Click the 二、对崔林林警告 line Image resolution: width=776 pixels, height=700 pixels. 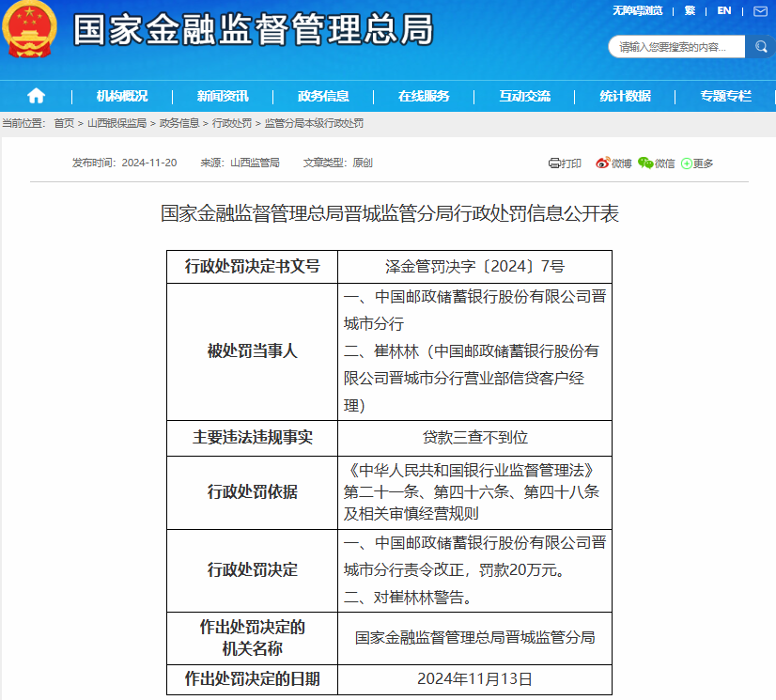tap(409, 598)
